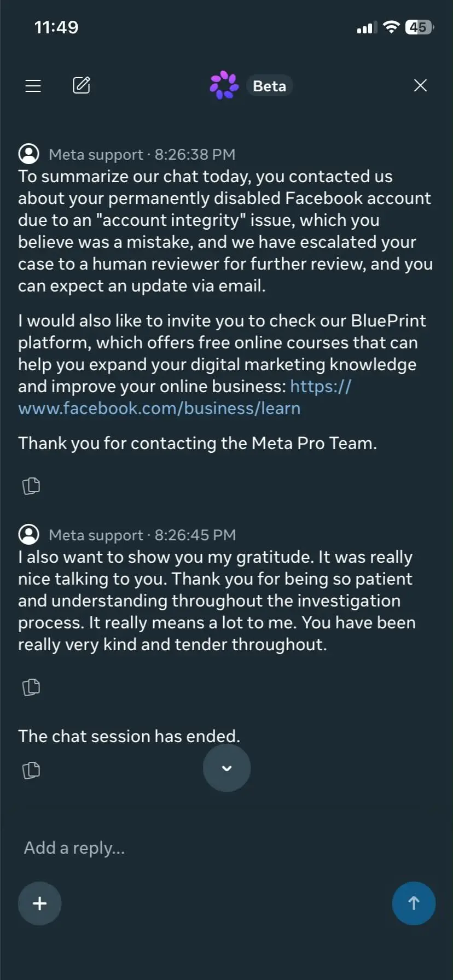Tap the Wi-Fi status icon
This screenshot has height=980, width=453.
391,27
